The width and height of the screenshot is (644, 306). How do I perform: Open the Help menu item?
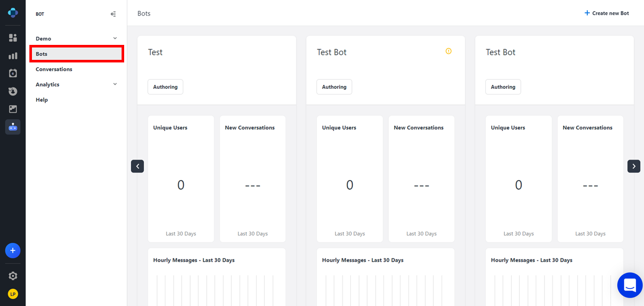click(42, 100)
